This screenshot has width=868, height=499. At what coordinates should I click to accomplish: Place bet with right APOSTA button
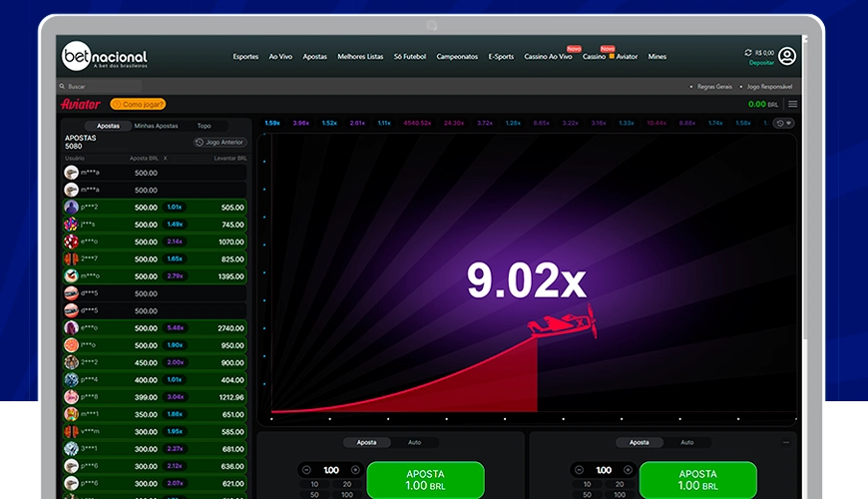tap(698, 480)
